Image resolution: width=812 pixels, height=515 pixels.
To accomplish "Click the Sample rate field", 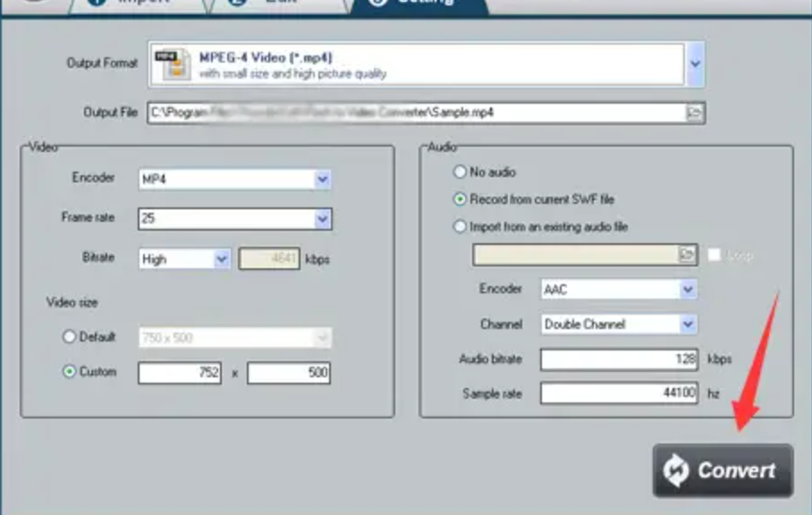I will pos(619,393).
